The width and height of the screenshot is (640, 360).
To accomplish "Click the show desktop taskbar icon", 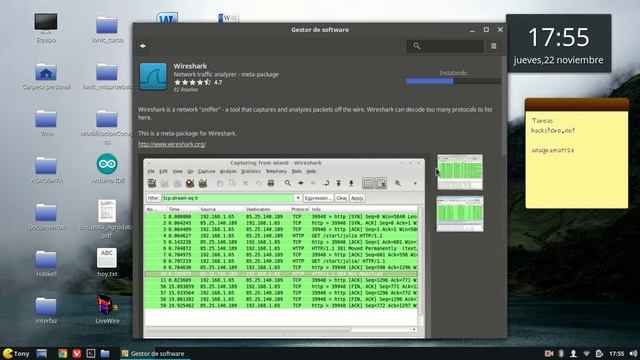I will pyautogui.click(x=42, y=353).
